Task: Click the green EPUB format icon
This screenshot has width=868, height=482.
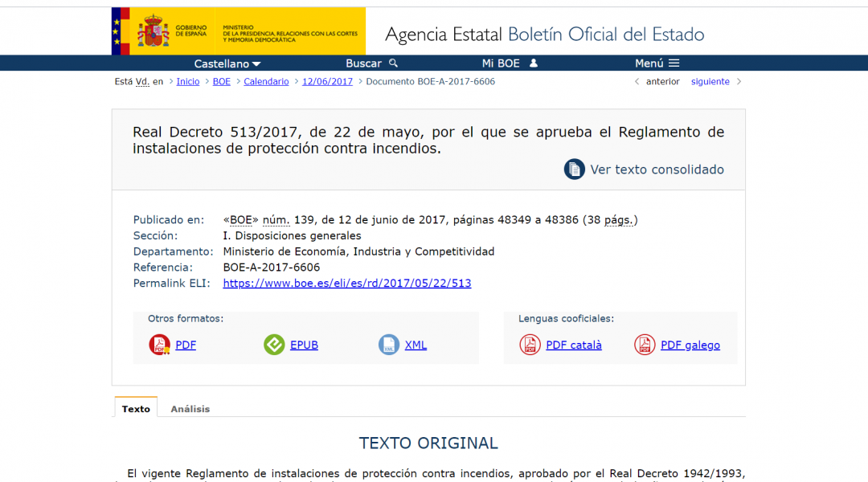Action: pyautogui.click(x=274, y=345)
